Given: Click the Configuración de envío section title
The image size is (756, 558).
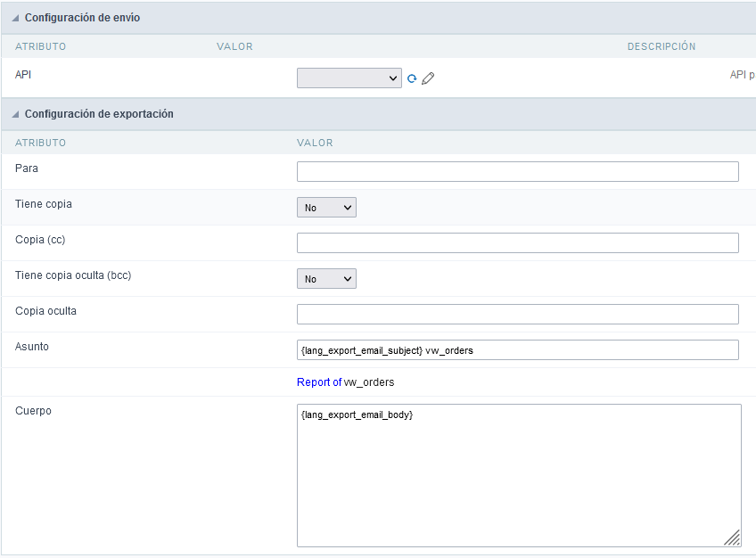Looking at the screenshot, I should pos(82,18).
